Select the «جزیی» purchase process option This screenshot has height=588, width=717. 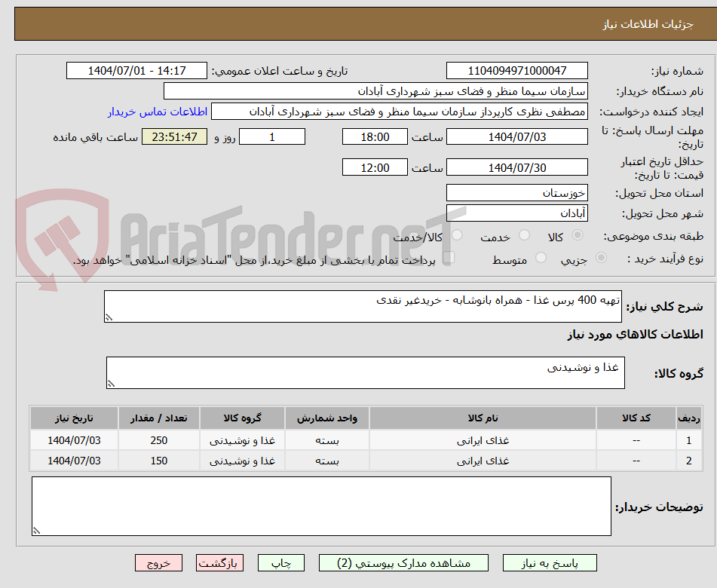pos(602,258)
